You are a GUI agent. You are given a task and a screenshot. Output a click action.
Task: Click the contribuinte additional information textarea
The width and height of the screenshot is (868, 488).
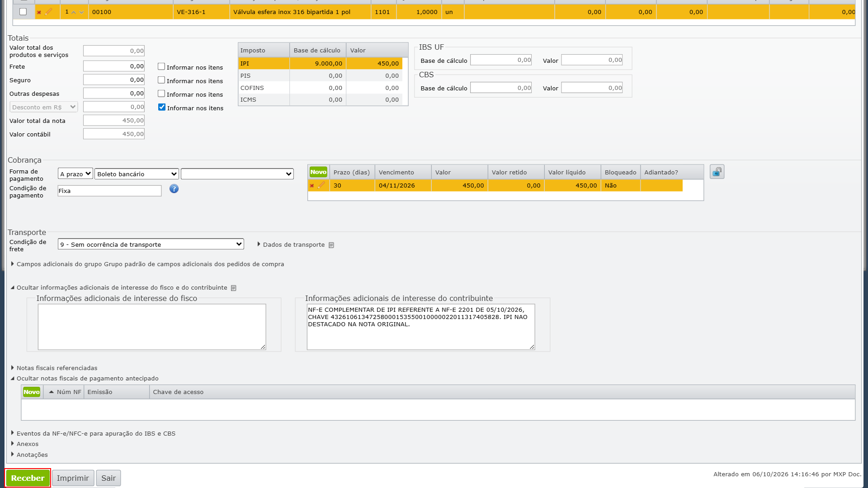click(421, 327)
